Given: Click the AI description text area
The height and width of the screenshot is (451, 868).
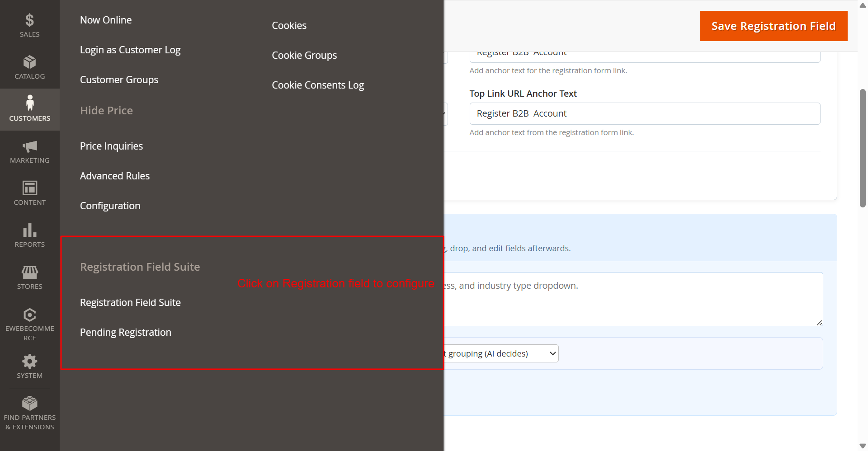Looking at the screenshot, I should point(633,299).
